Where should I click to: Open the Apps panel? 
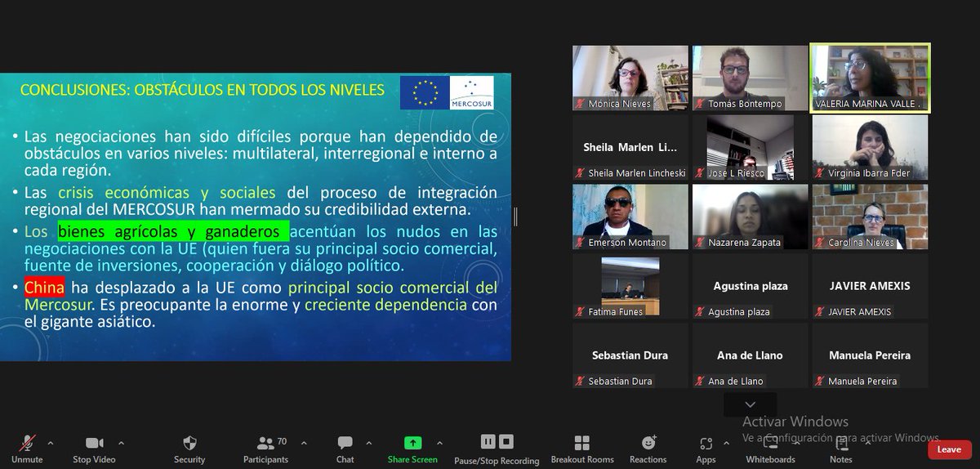coord(706,449)
